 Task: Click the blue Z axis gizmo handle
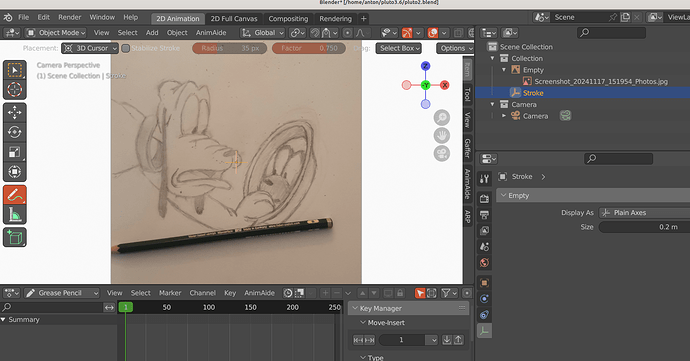pyautogui.click(x=425, y=66)
